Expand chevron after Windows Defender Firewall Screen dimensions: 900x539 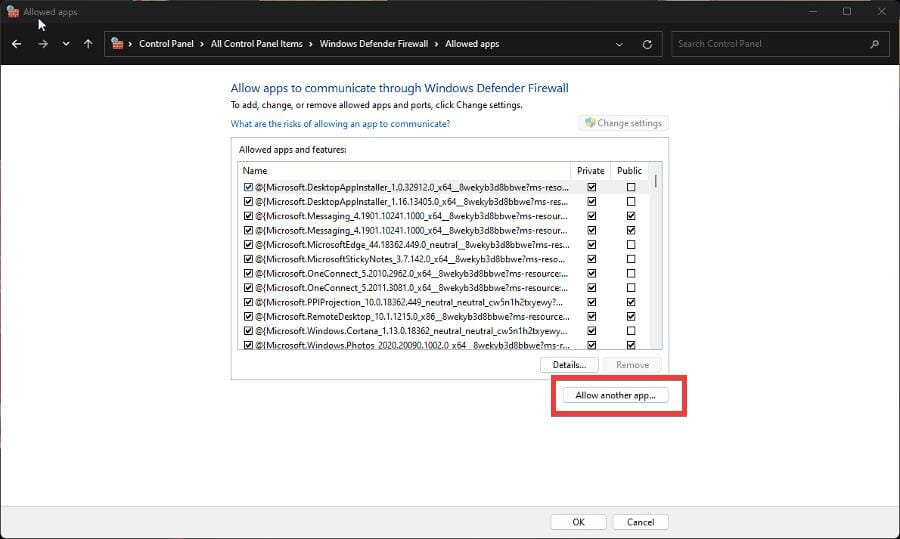pyautogui.click(x=436, y=44)
